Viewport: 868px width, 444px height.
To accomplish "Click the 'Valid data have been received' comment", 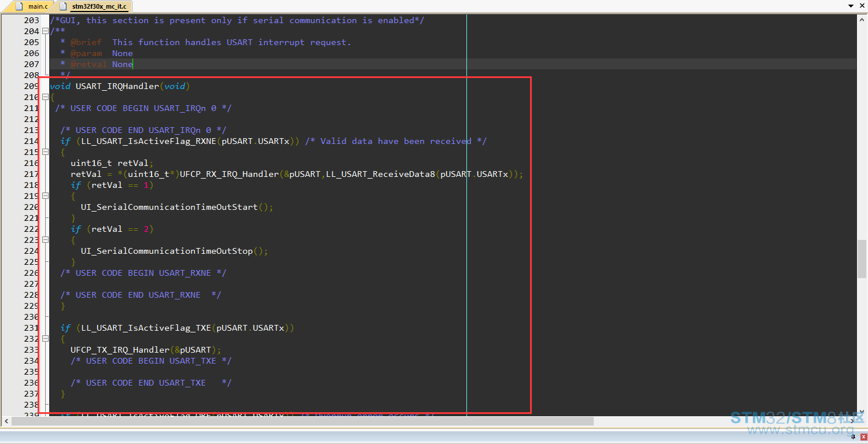I will tap(396, 141).
